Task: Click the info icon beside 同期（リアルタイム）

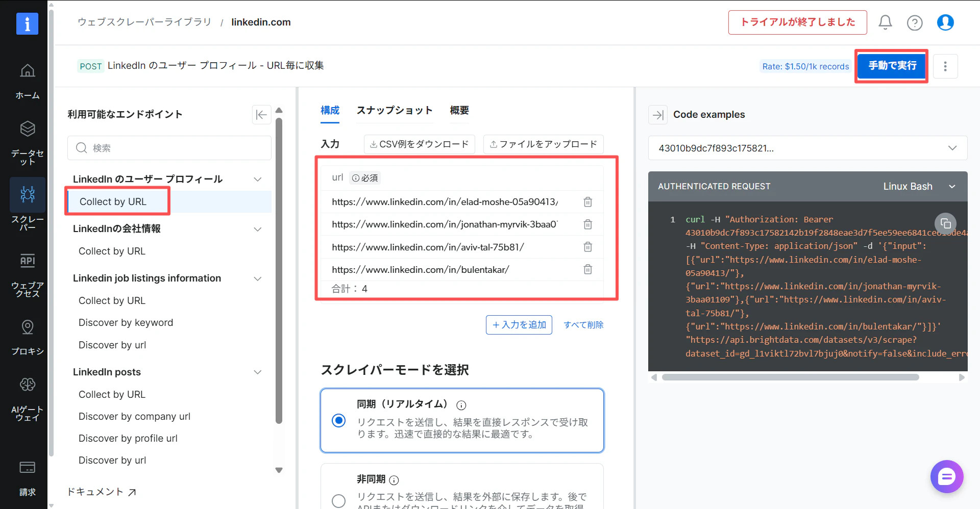Action: (x=461, y=405)
